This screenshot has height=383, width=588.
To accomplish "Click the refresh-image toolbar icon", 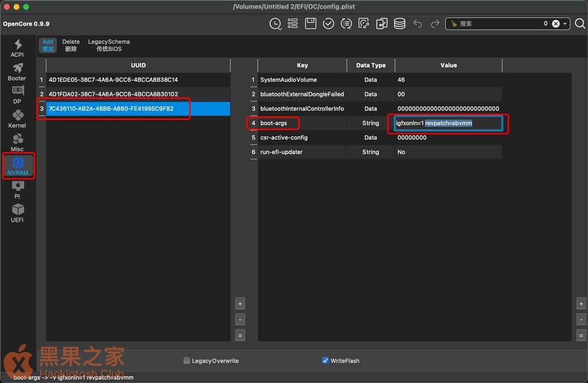I will coord(364,23).
